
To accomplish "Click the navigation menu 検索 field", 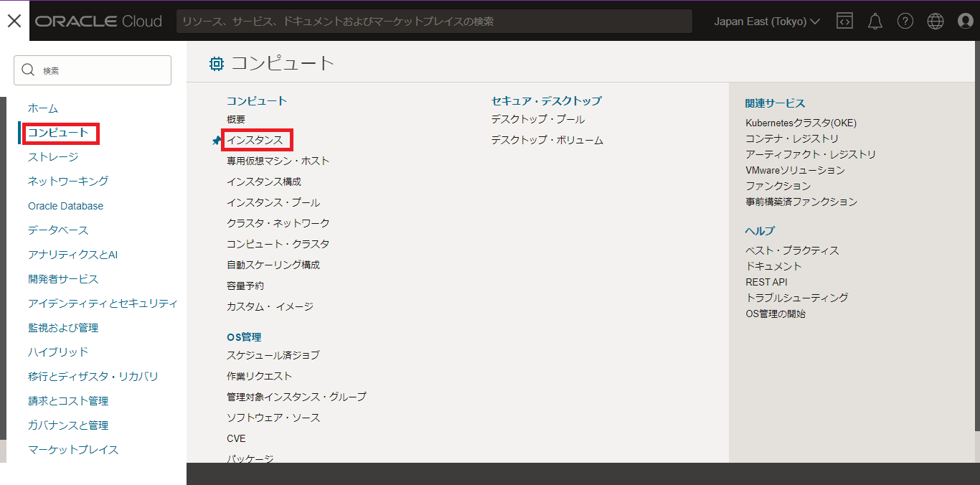I will point(93,70).
